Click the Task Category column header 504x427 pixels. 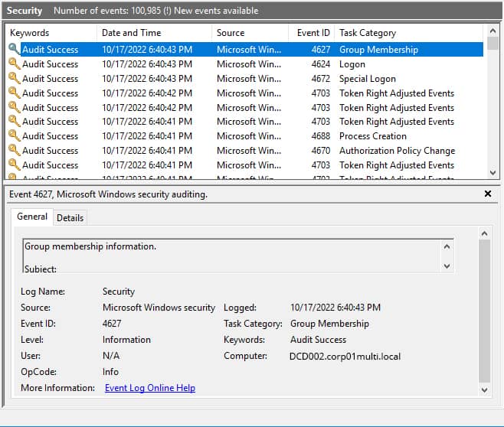(x=368, y=33)
